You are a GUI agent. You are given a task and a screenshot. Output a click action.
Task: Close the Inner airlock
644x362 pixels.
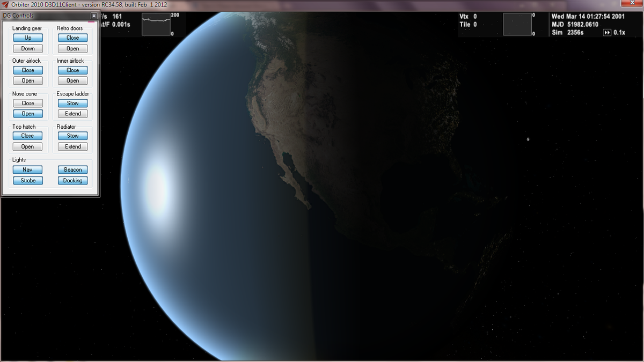click(73, 70)
